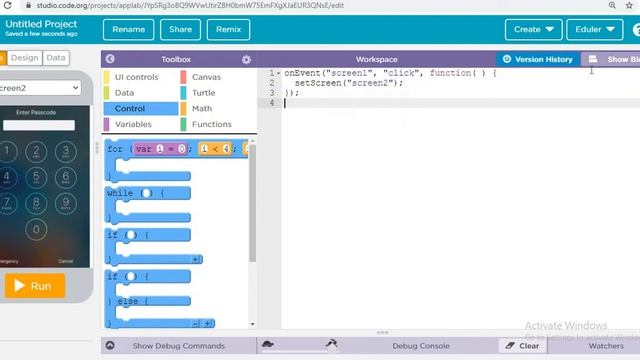Click line number 4 in the gutter
Image resolution: width=640 pixels, height=360 pixels.
[x=271, y=103]
